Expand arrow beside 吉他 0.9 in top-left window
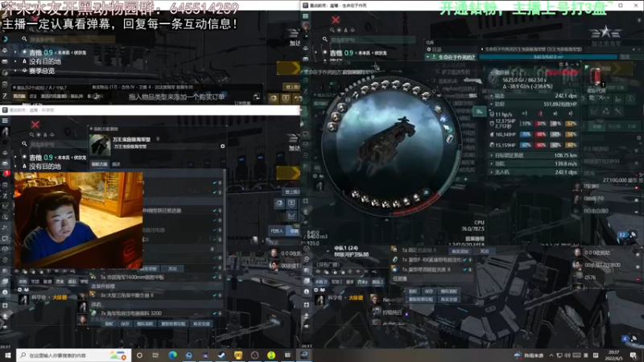Screen dimensions: 644x362 (x=15, y=52)
